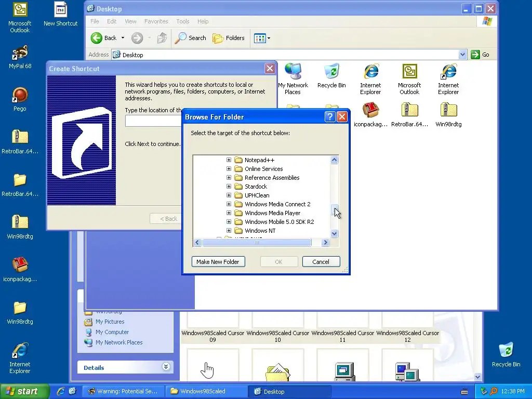Launch MyPal 68 from the desktop
Screen dimensions: 532x399
pyautogui.click(x=20, y=57)
